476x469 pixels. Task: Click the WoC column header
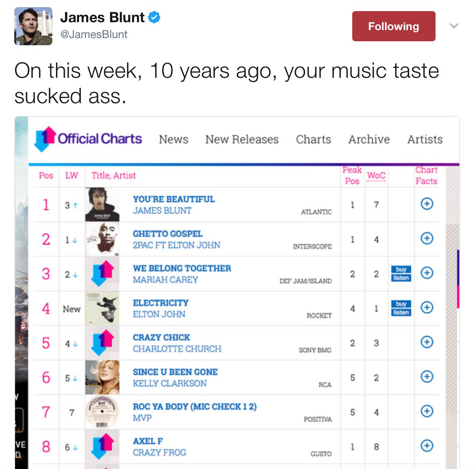[376, 176]
